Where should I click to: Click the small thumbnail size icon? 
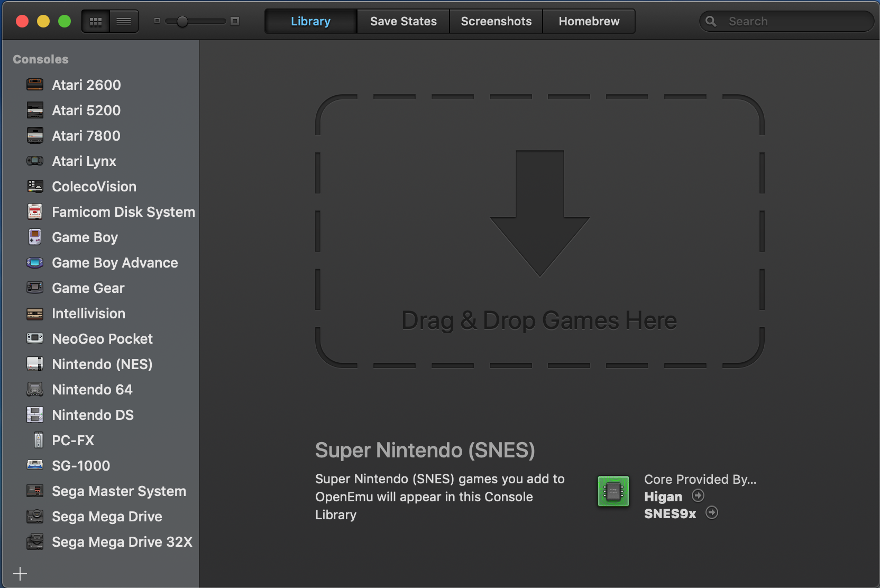157,21
